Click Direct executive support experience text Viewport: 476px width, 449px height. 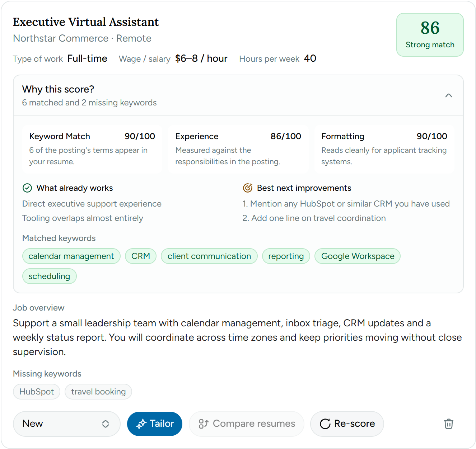tap(92, 204)
